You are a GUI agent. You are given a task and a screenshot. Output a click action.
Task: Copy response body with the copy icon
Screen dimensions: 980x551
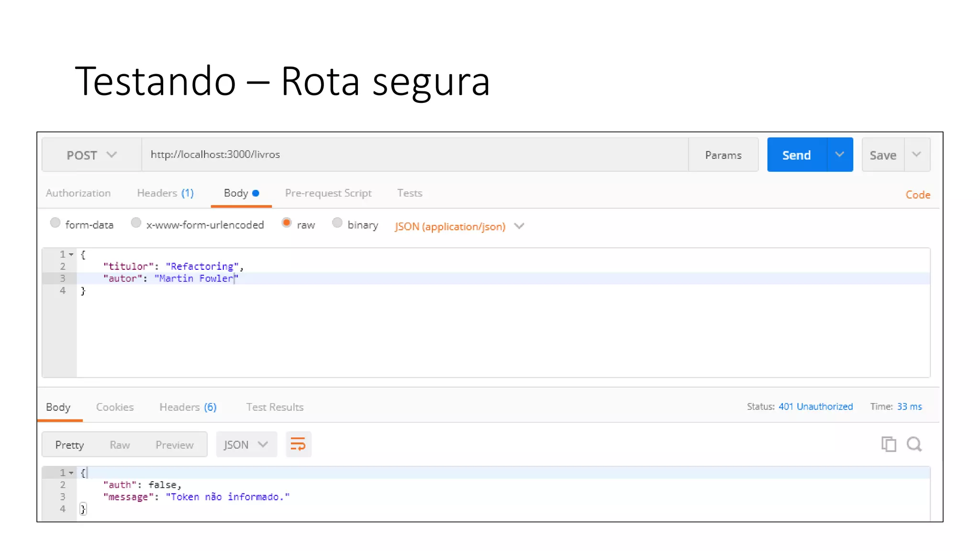point(889,444)
